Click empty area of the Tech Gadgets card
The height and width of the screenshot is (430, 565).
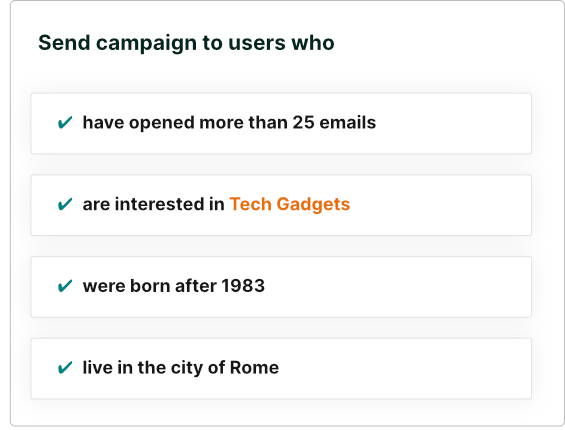point(440,205)
